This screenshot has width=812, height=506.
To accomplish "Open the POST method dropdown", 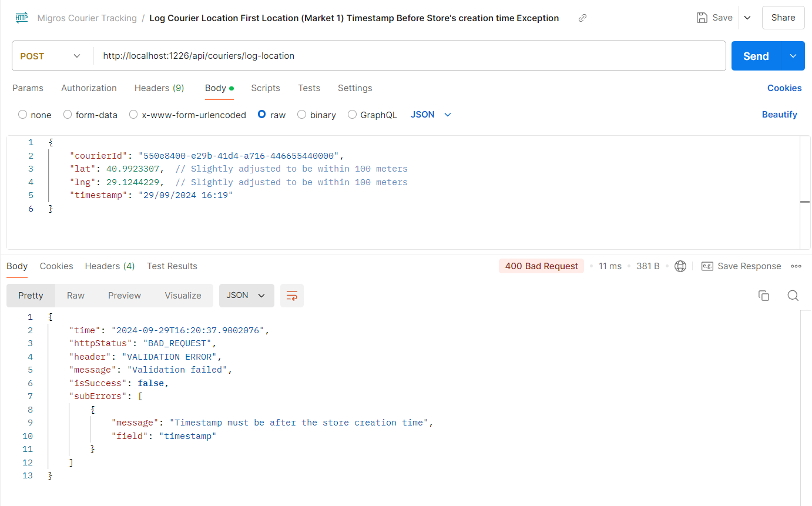I will [x=51, y=56].
